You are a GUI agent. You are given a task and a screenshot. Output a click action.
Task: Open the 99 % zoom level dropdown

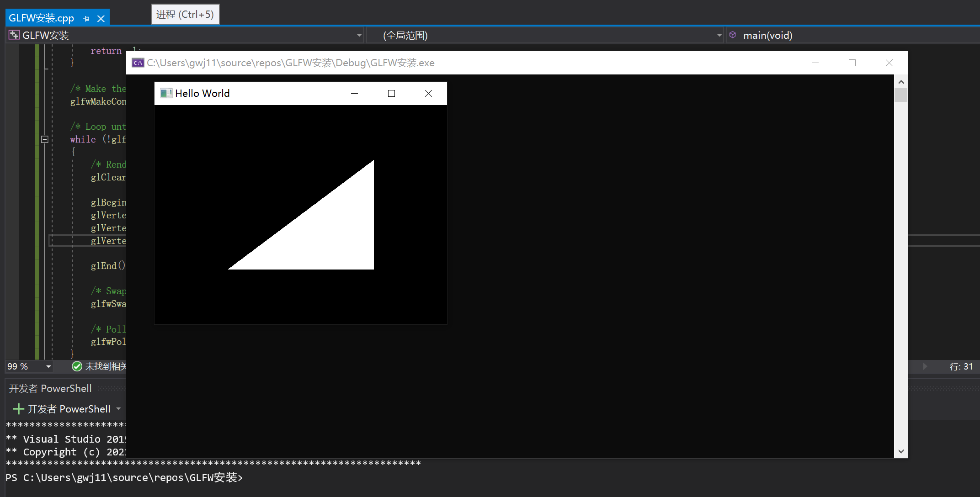[x=48, y=366]
